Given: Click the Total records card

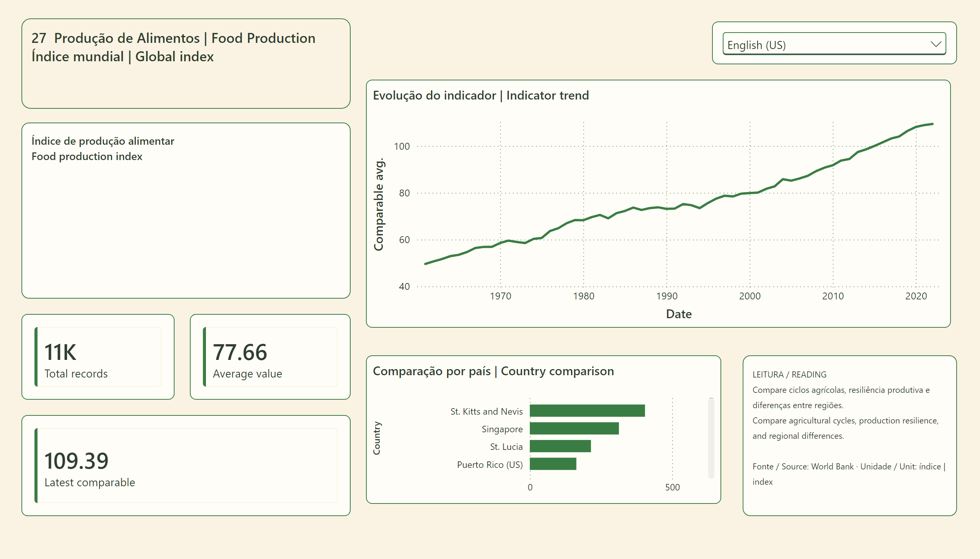Looking at the screenshot, I should 98,357.
